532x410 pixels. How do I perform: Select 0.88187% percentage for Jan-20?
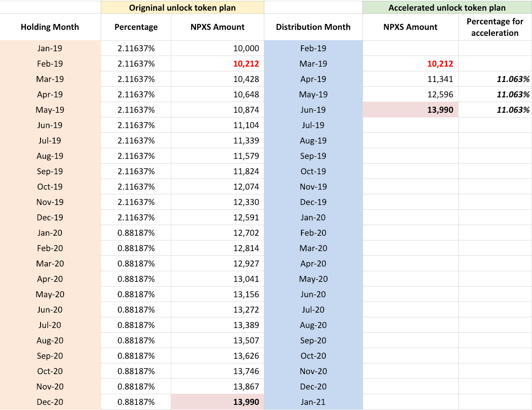pyautogui.click(x=136, y=233)
